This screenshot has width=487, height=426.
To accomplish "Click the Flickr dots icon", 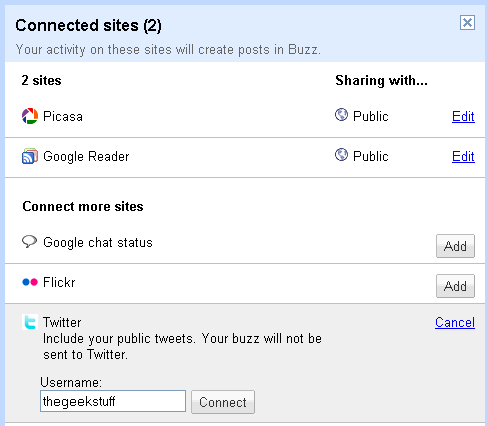I will [30, 282].
